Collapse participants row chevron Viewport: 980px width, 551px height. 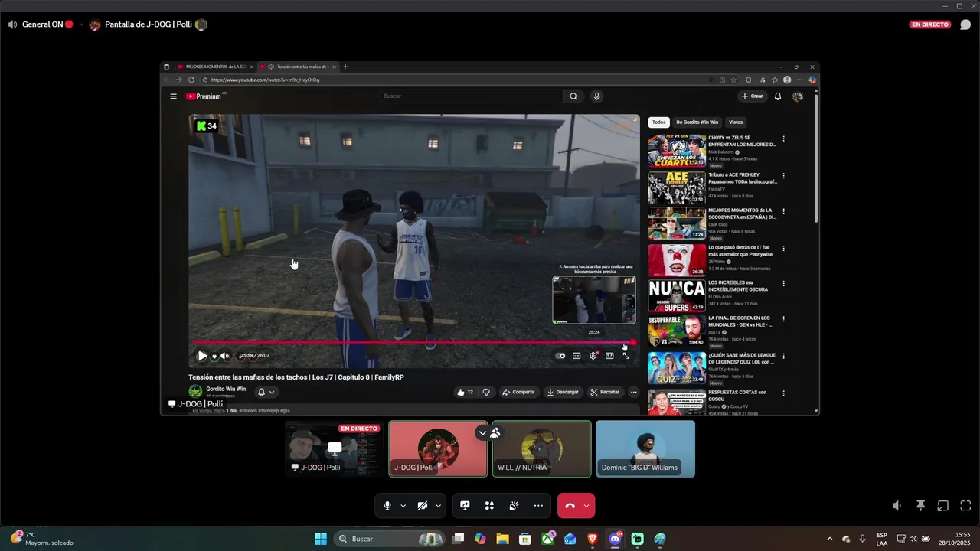point(482,433)
